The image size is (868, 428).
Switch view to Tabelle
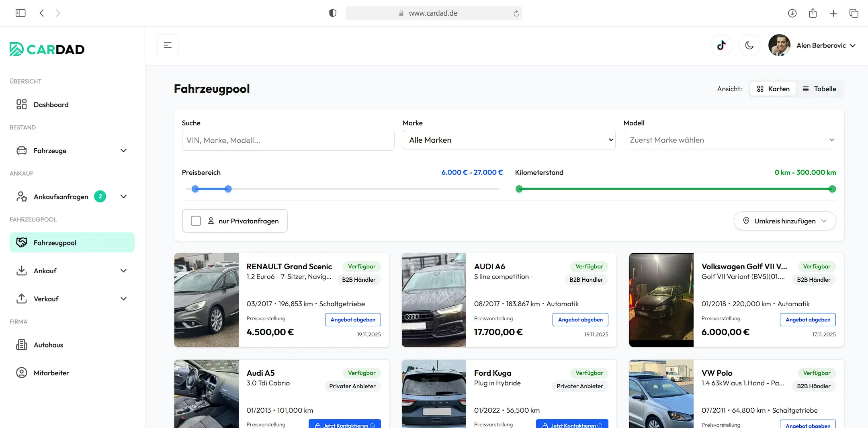[820, 88]
